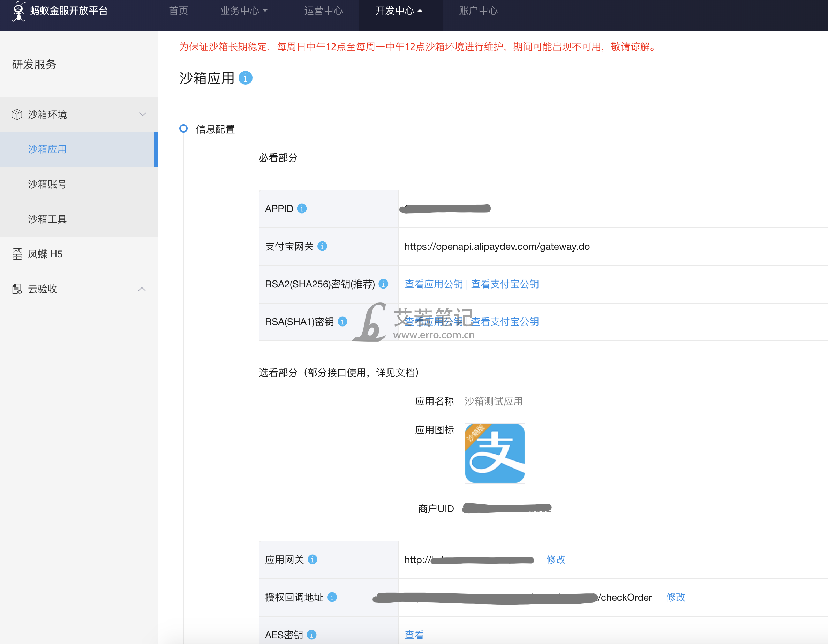Click info icon next to RSA2(SHA256)密钥(推荐)

point(383,284)
